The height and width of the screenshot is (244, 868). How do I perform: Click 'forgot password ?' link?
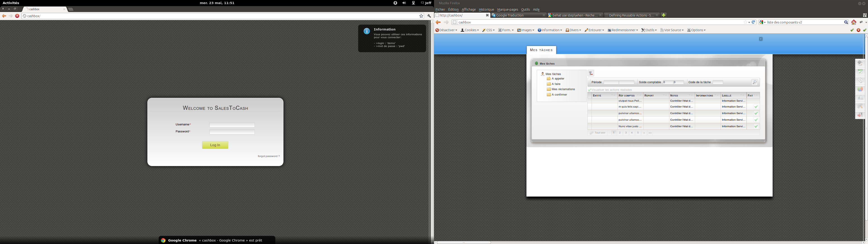pyautogui.click(x=269, y=156)
